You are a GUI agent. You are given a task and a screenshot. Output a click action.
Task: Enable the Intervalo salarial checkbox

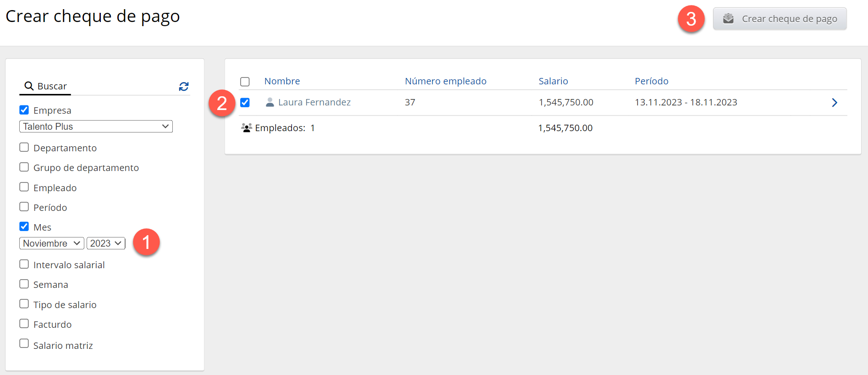(24, 264)
